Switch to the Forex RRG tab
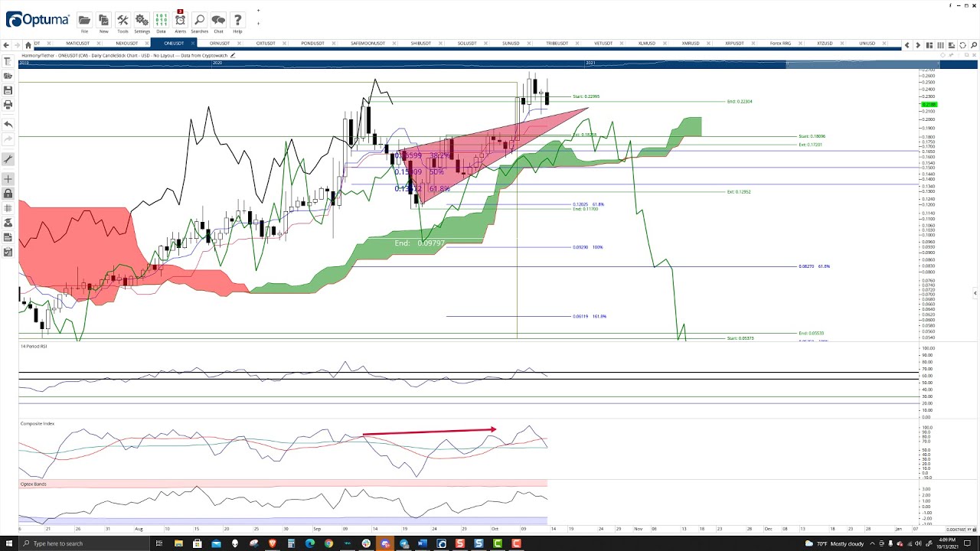The image size is (980, 551). 780,44
